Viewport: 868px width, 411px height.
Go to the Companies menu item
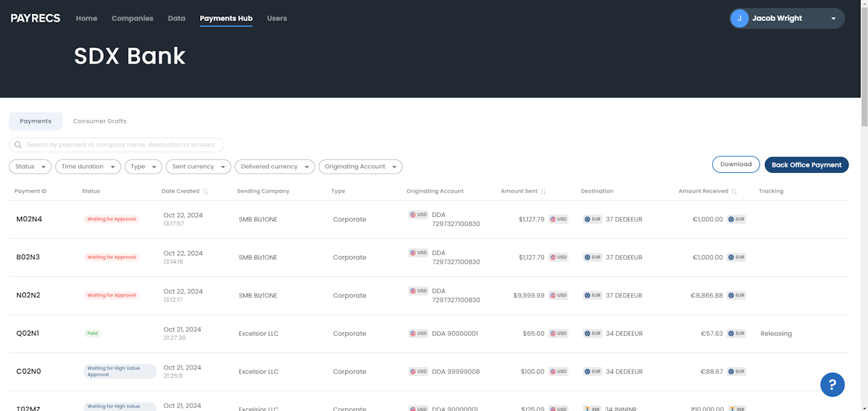(x=132, y=18)
